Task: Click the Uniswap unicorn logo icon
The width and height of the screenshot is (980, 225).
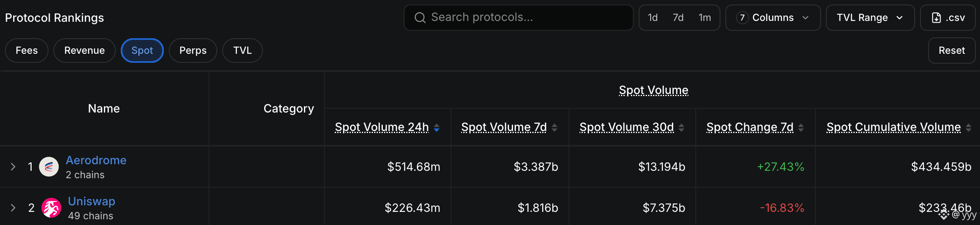Action: click(51, 208)
